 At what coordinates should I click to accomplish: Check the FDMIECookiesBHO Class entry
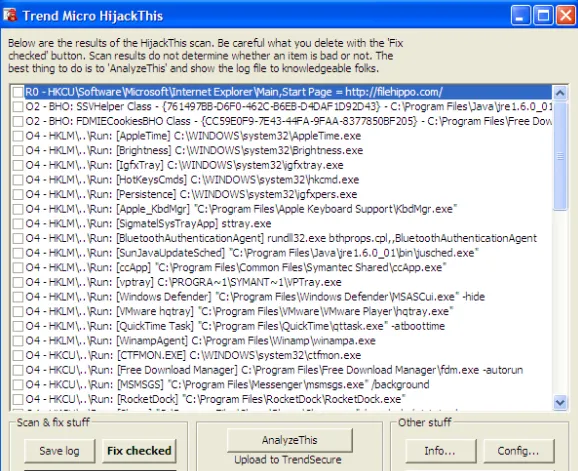(18, 121)
